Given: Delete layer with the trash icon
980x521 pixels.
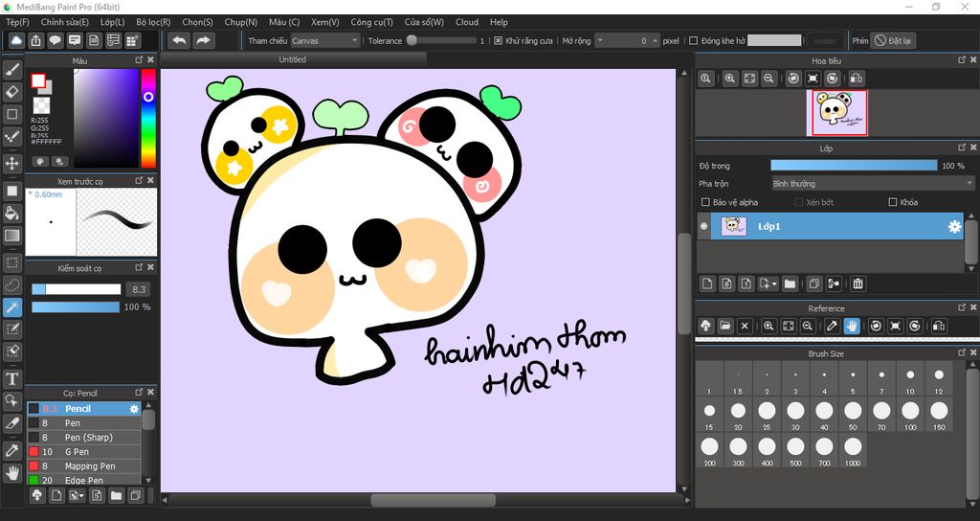Looking at the screenshot, I should pos(858,283).
